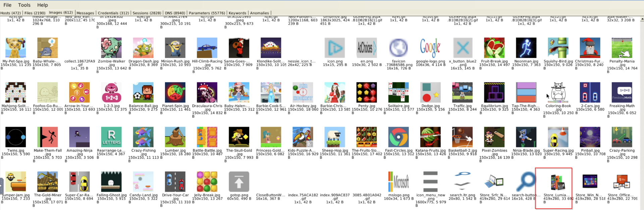Open the Credentials (312) tab

[x=113, y=13]
